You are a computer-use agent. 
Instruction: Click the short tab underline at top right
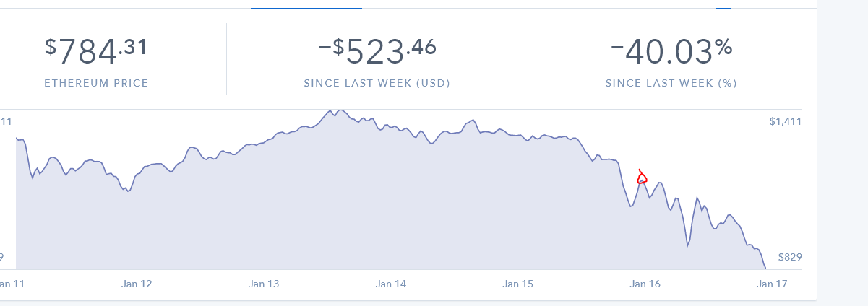pos(723,8)
